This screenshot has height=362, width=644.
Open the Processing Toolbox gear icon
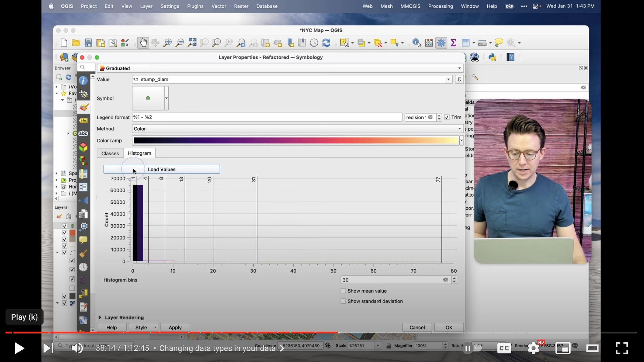[x=441, y=43]
